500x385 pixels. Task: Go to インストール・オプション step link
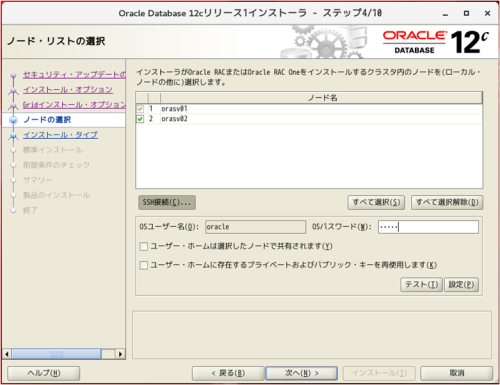tap(68, 90)
